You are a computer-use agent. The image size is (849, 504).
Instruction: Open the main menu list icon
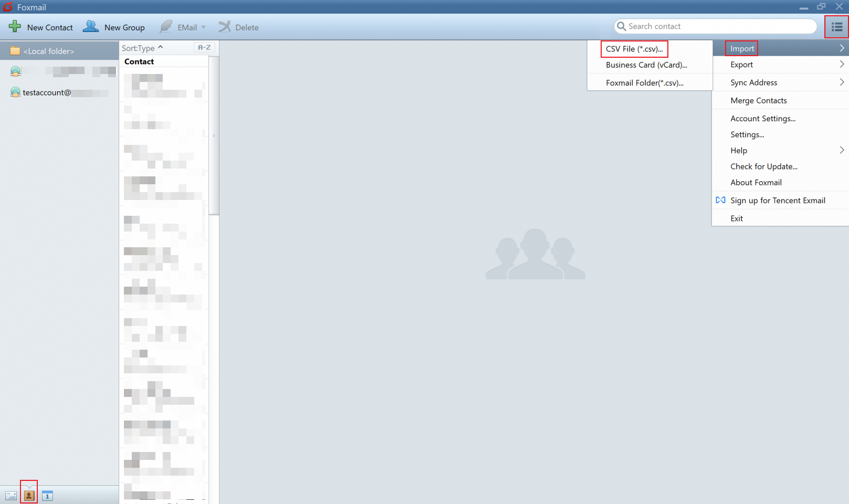tap(836, 26)
